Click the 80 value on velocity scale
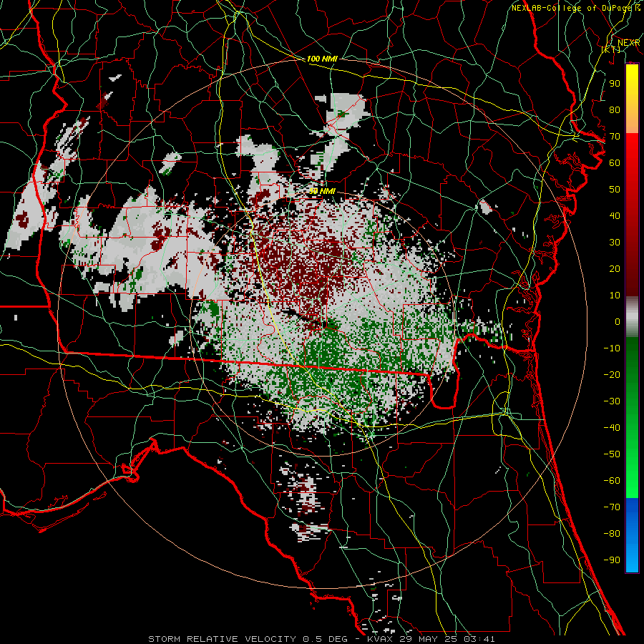Screen dimensions: 644x644 (x=615, y=109)
